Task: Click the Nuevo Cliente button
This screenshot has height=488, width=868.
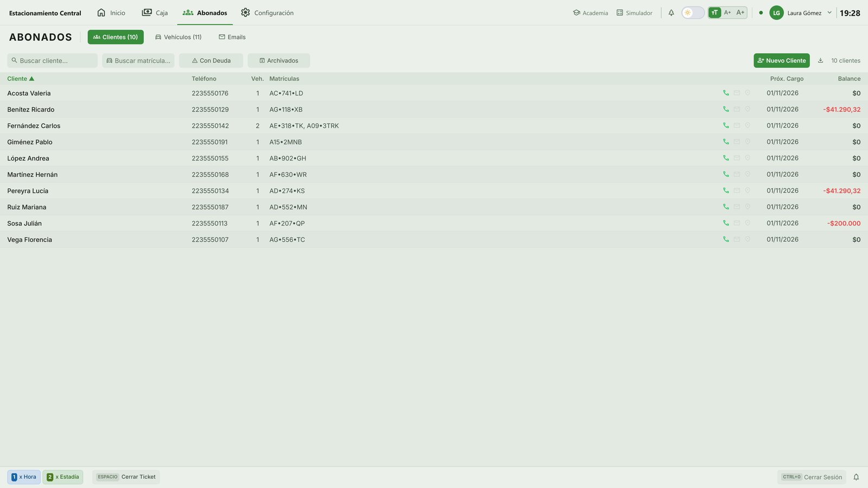Action: pyautogui.click(x=782, y=61)
